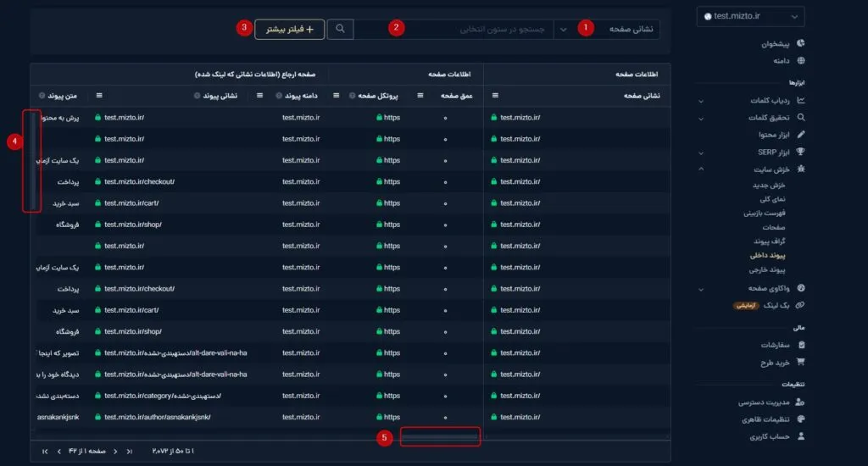Click the search magnifier button in filter bar
The height and width of the screenshot is (466, 868).
pyautogui.click(x=340, y=29)
